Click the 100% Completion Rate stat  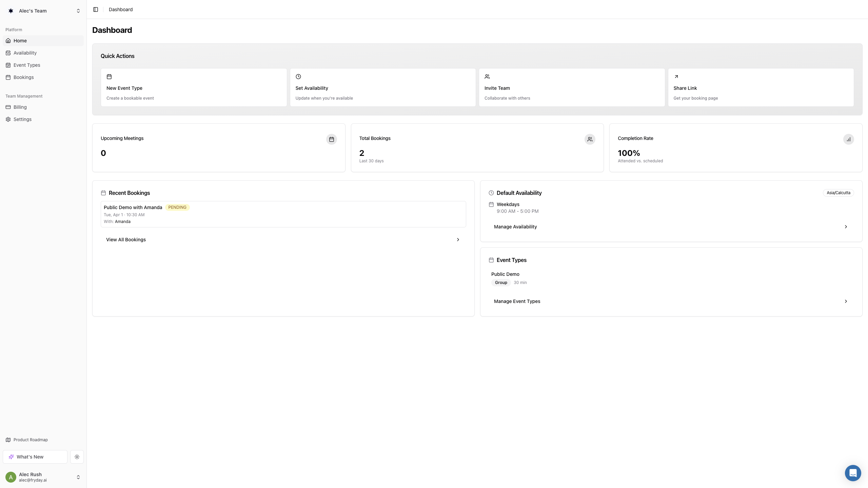629,153
